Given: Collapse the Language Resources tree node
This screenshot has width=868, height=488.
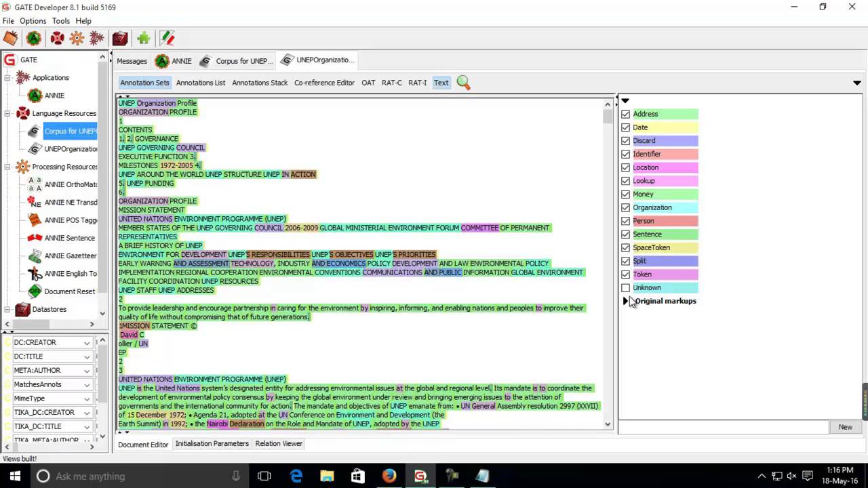Looking at the screenshot, I should pyautogui.click(x=7, y=113).
